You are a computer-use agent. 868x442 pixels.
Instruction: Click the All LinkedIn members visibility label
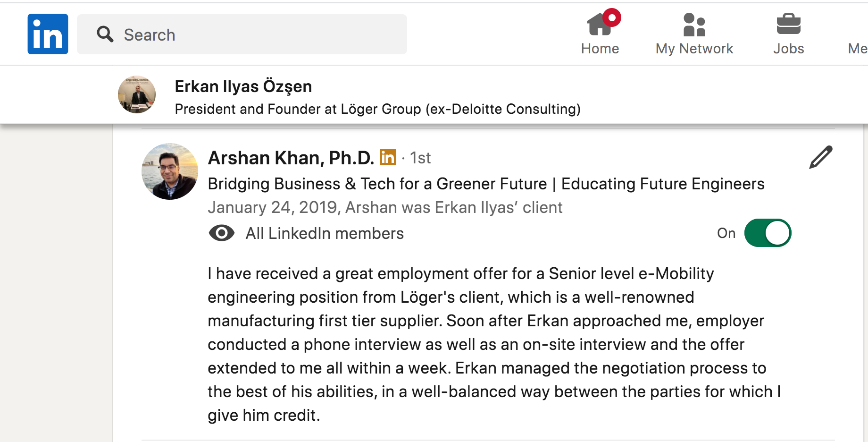(325, 233)
